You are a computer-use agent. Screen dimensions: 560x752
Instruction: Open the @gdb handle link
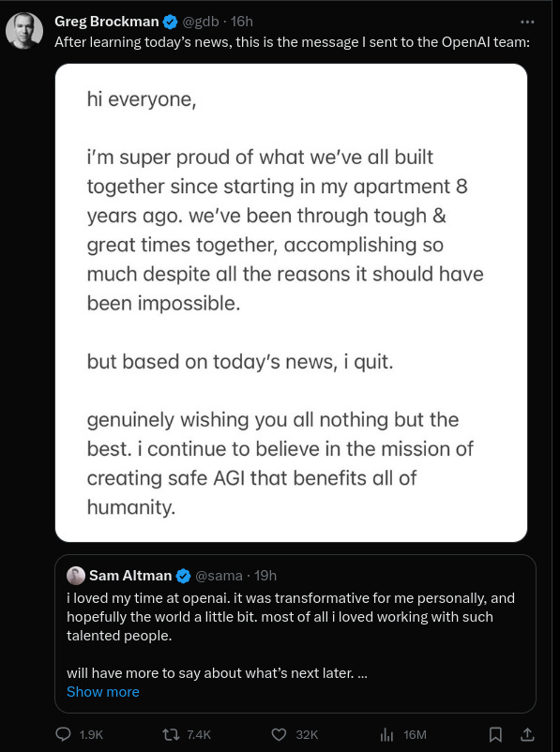coord(201,22)
